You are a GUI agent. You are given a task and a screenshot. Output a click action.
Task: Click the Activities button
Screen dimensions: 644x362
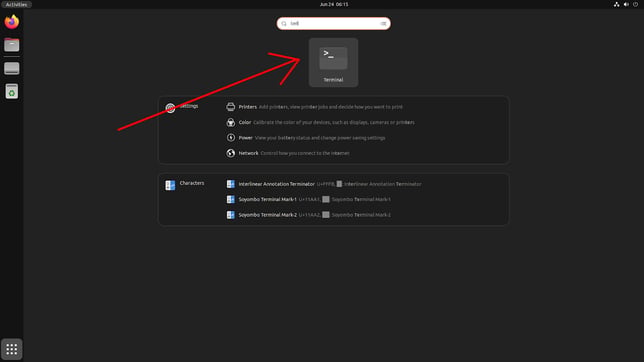pyautogui.click(x=16, y=4)
